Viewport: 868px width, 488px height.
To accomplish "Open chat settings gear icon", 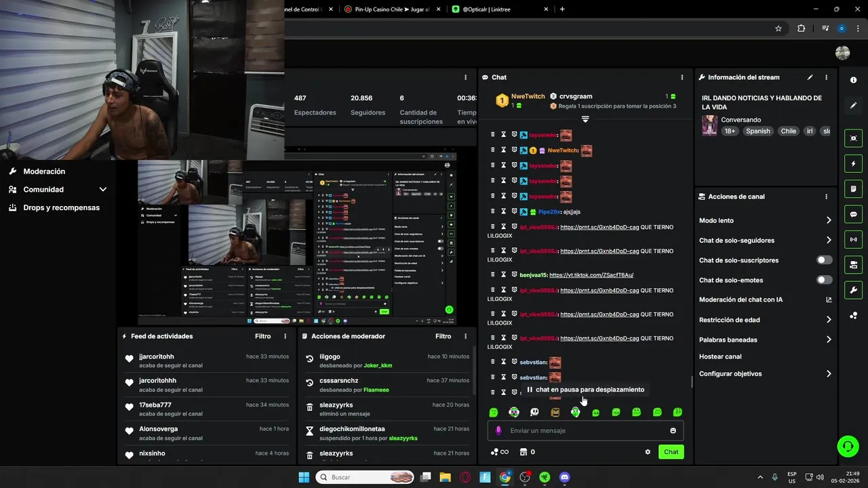I will pyautogui.click(x=648, y=452).
